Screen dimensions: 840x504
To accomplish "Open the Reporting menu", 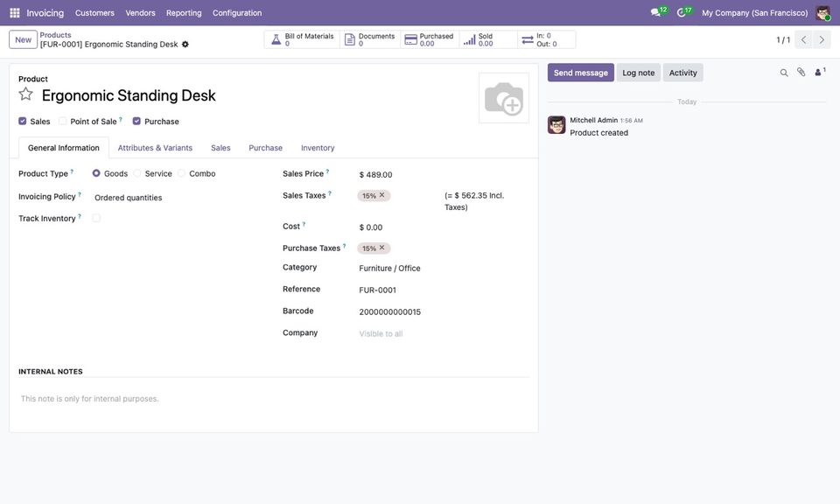I will (x=184, y=13).
